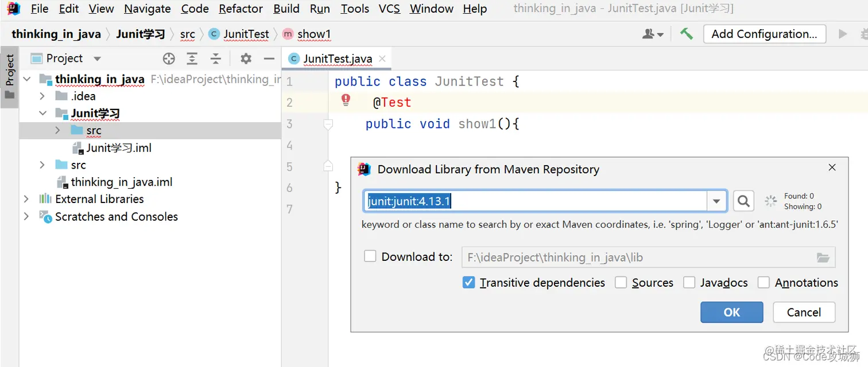Image resolution: width=868 pixels, height=367 pixels.
Task: Collapse the Junit学习 module node
Action: [x=42, y=114]
